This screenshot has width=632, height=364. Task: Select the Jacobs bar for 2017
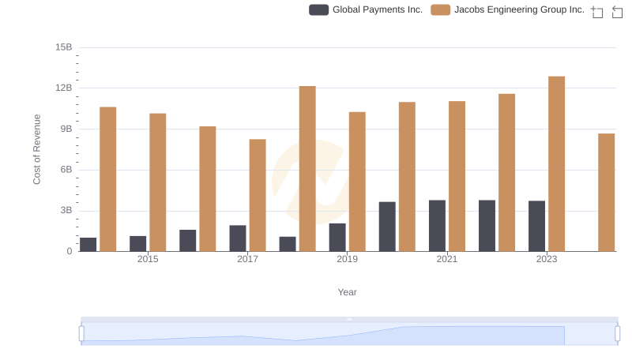258,195
